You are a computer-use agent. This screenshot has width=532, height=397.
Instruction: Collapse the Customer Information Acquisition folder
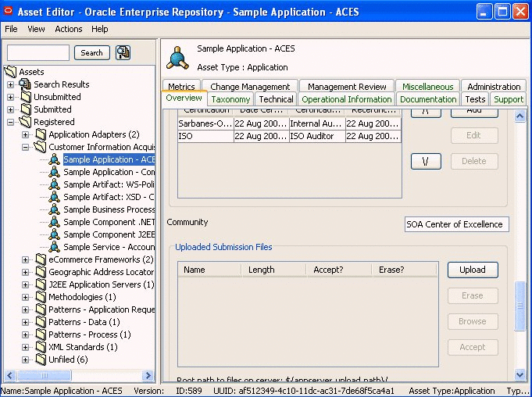click(26, 147)
